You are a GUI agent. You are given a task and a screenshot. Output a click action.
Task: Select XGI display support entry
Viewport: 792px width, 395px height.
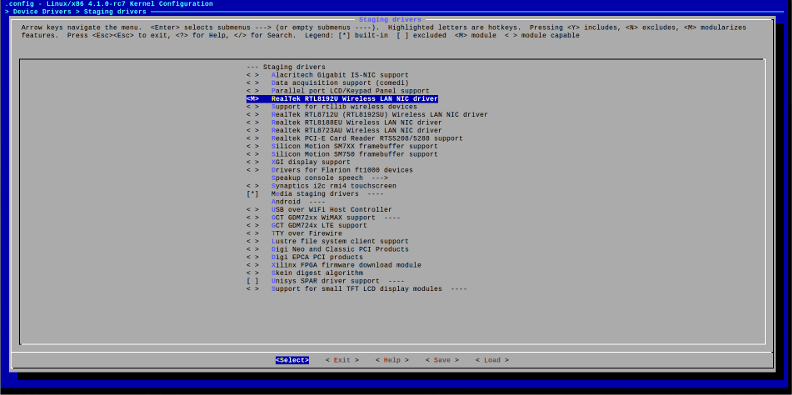(298, 162)
